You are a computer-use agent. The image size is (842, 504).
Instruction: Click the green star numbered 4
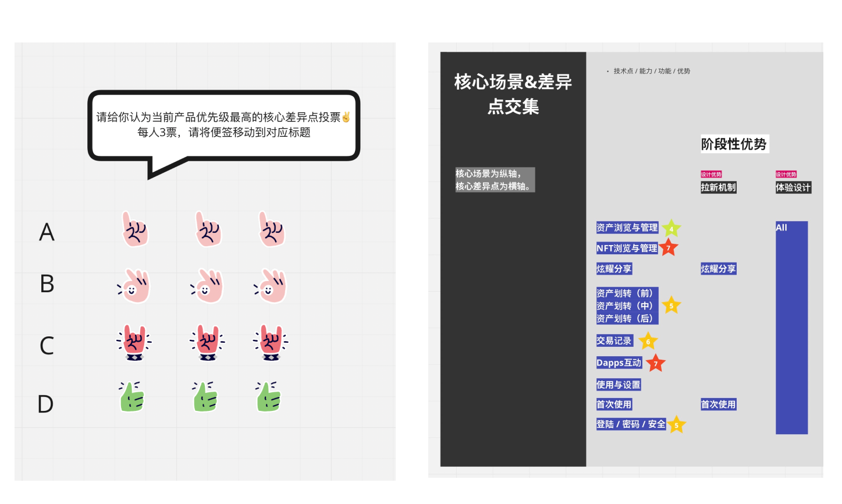click(671, 229)
